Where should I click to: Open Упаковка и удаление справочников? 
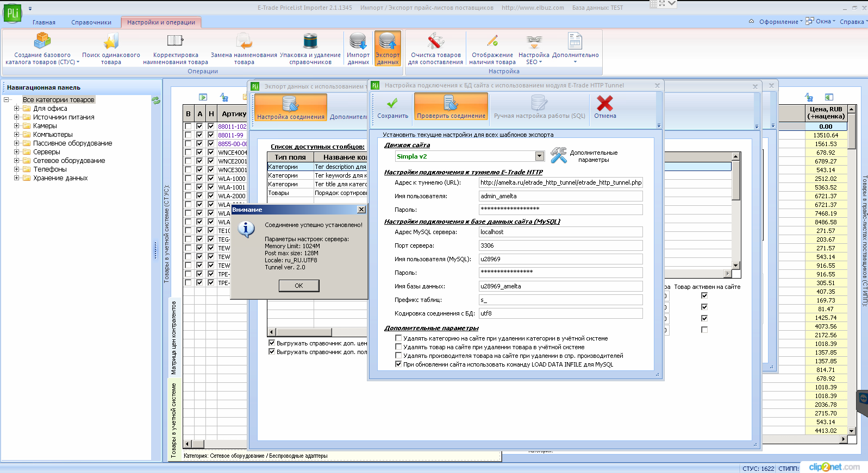click(310, 48)
